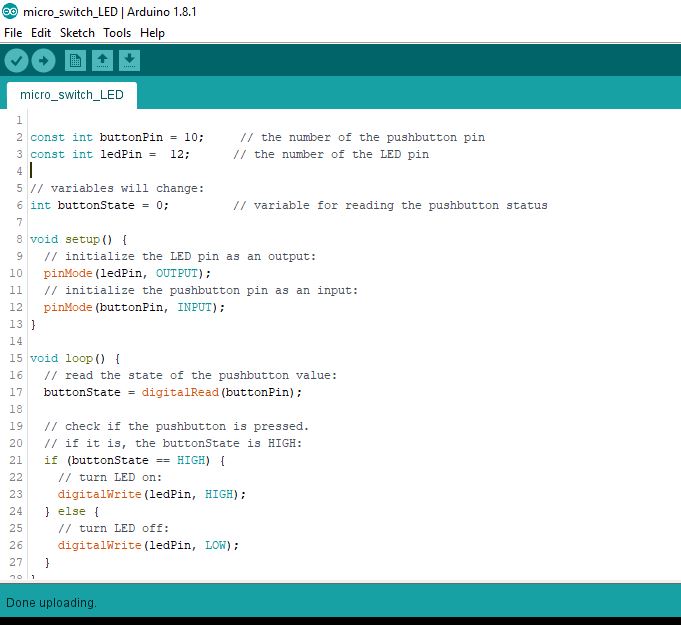Click on 'const int buttonPin = 10;' line
681x625 pixels.
(117, 137)
